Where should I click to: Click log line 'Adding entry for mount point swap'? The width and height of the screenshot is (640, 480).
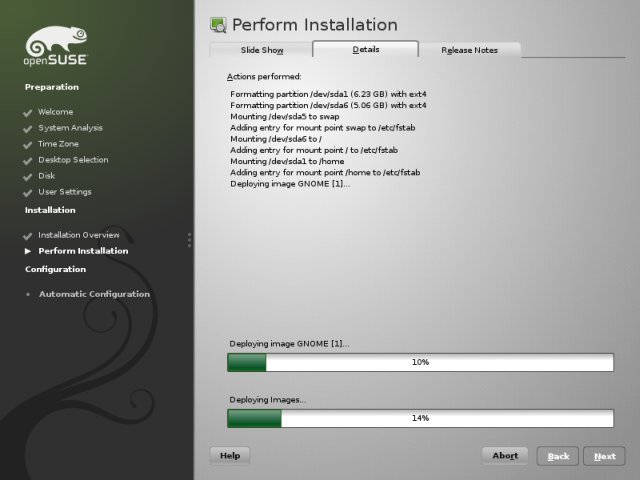pyautogui.click(x=322, y=128)
